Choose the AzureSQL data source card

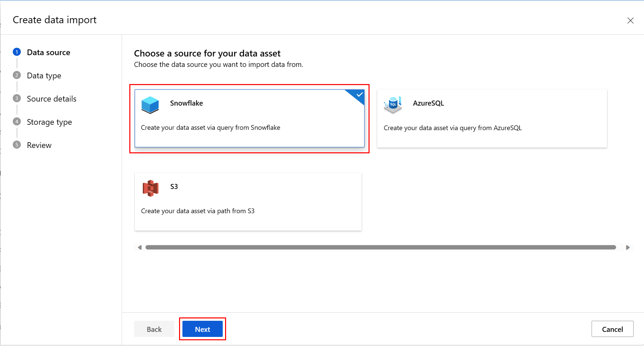click(x=492, y=118)
